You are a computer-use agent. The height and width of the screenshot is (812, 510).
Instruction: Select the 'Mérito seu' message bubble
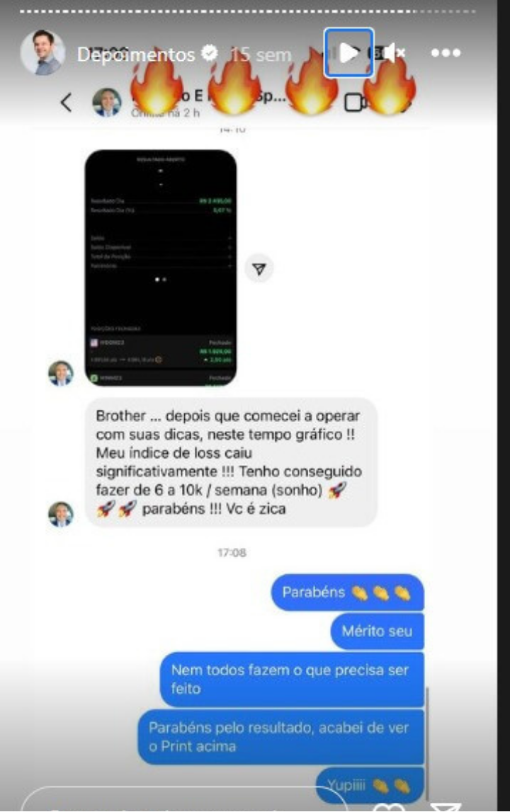pyautogui.click(x=378, y=631)
